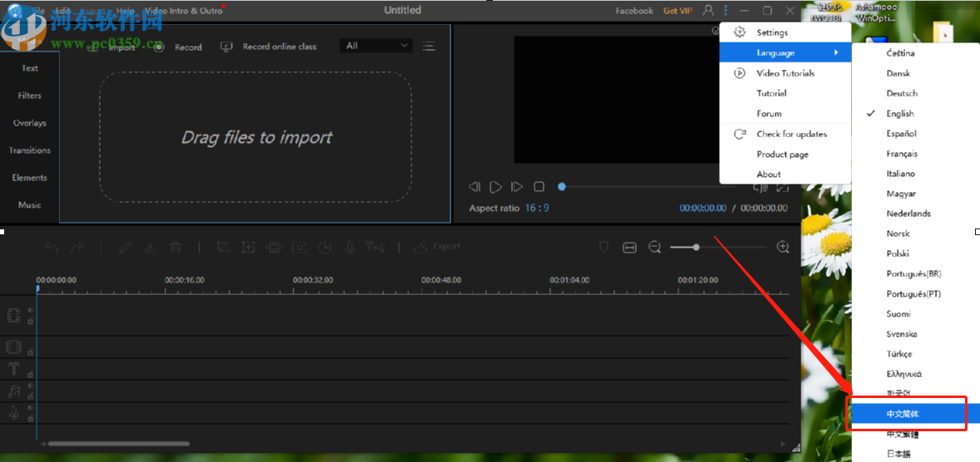This screenshot has width=980, height=462.
Task: Click the Drag files to import area
Action: 256,137
